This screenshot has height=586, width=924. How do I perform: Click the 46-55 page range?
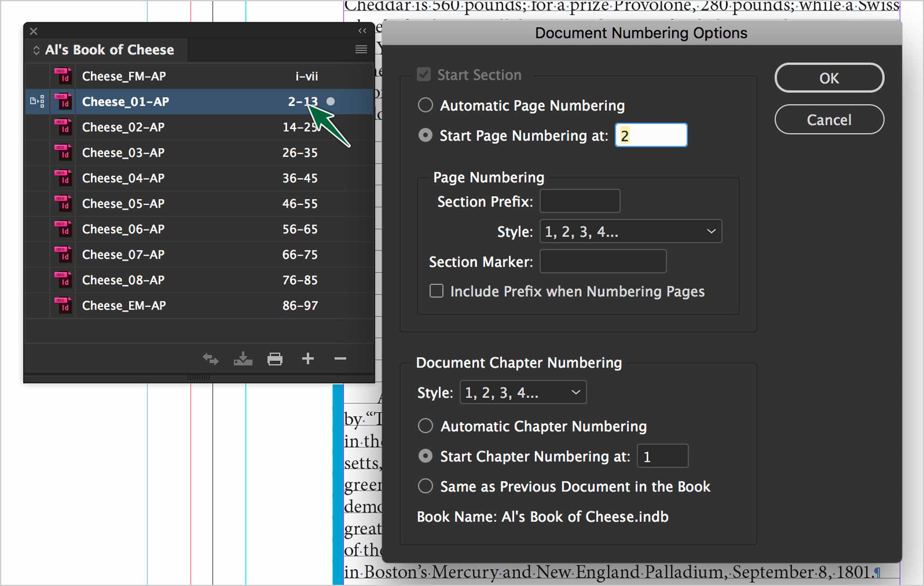pos(300,203)
